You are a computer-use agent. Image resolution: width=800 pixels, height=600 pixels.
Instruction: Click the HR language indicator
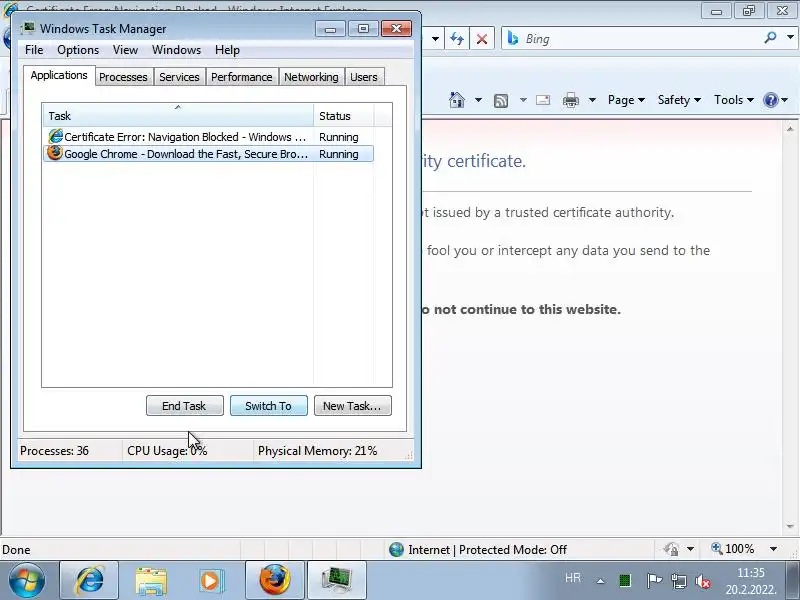click(572, 578)
